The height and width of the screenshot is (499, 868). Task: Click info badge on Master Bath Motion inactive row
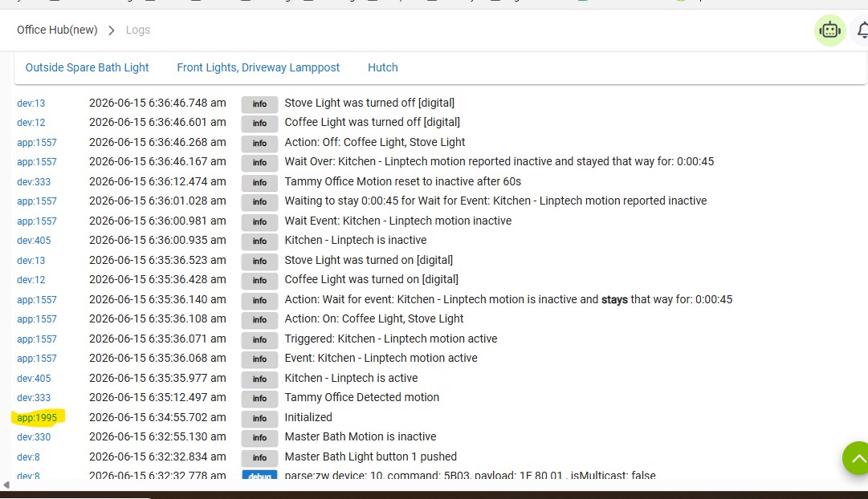click(259, 437)
